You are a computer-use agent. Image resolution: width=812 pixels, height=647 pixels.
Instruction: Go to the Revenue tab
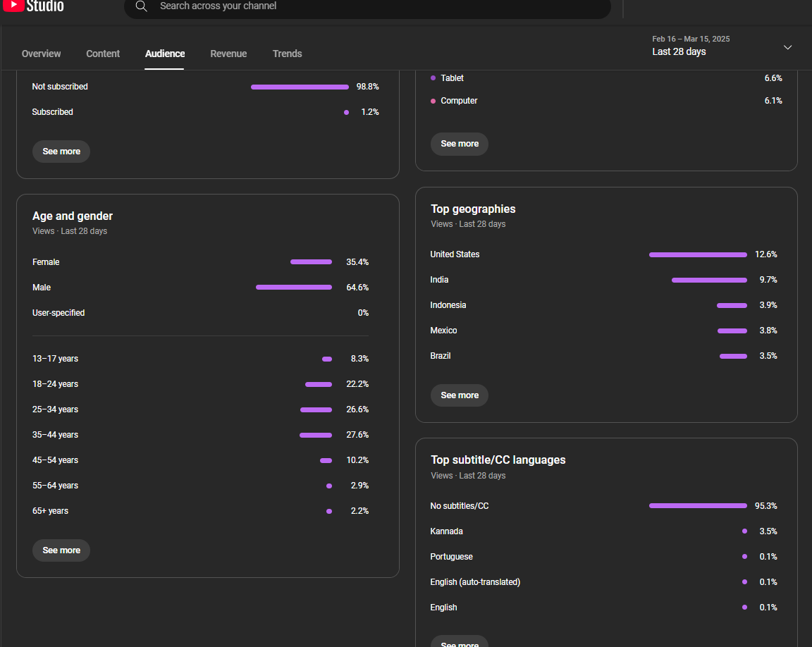pos(228,54)
